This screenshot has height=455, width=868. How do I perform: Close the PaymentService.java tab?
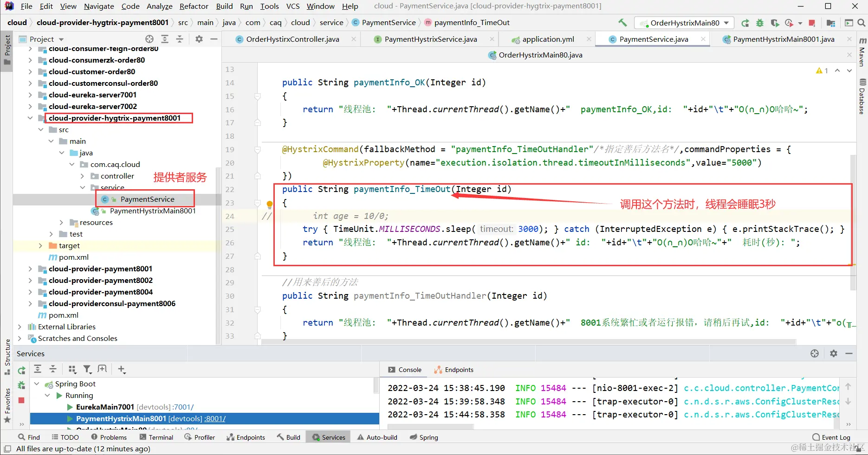[x=703, y=39]
